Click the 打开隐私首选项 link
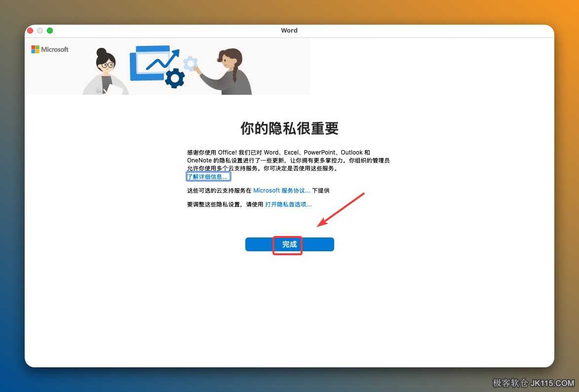The height and width of the screenshot is (392, 579). (288, 204)
